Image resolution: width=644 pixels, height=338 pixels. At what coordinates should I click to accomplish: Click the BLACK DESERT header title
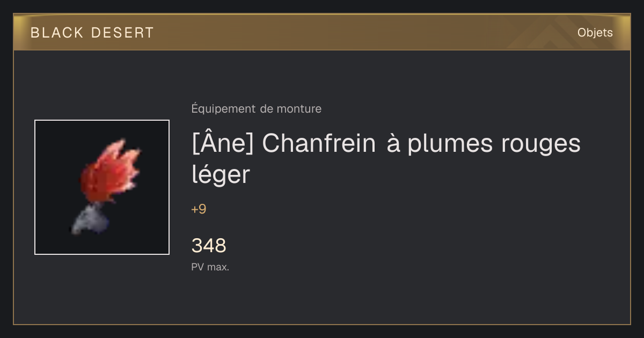pos(92,33)
